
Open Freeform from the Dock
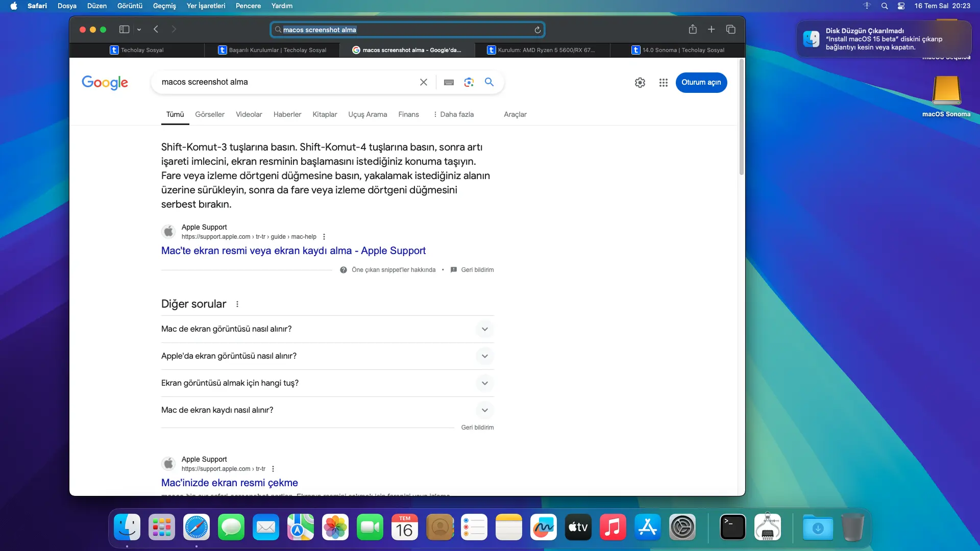pos(544,528)
